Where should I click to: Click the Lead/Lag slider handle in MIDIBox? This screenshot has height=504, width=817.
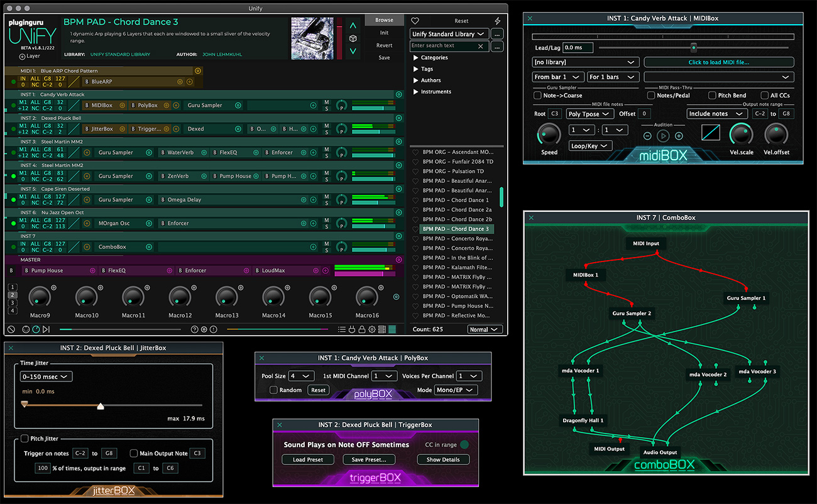tap(693, 47)
